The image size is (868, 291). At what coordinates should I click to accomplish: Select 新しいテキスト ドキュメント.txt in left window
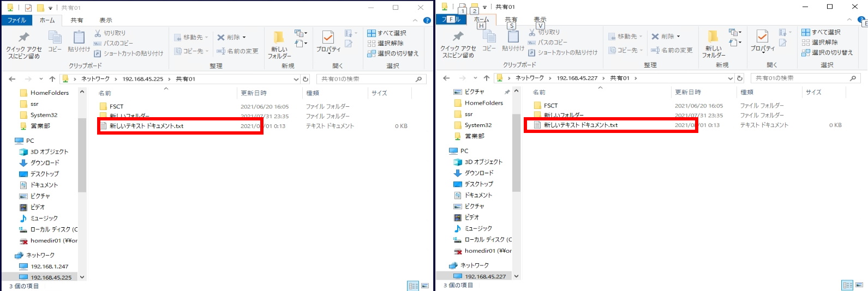coord(146,126)
